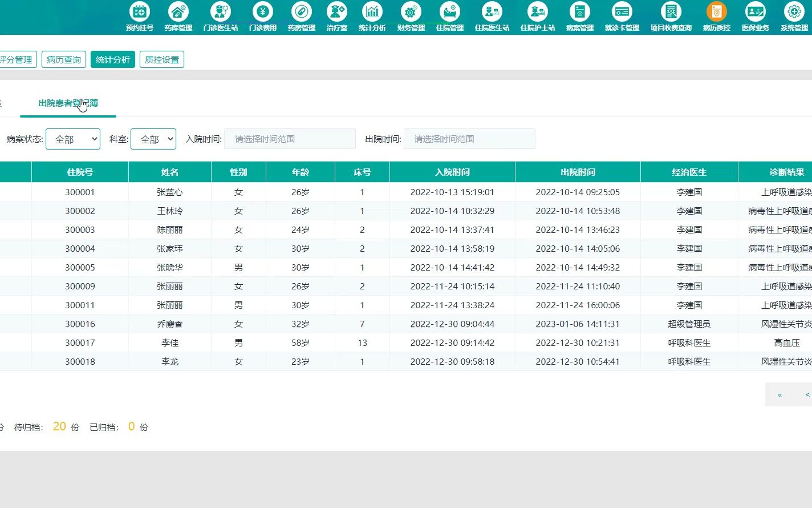Go to first page with « button
Screen dimensions: 812x508
pos(779,395)
